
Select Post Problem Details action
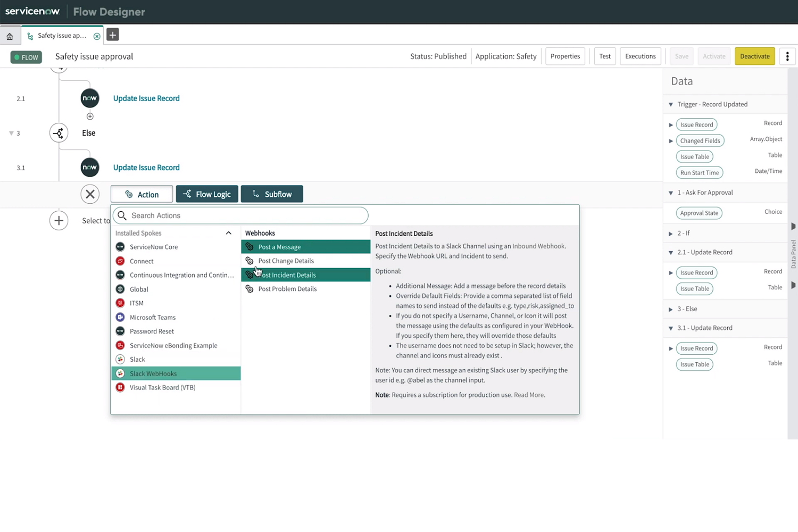(287, 289)
